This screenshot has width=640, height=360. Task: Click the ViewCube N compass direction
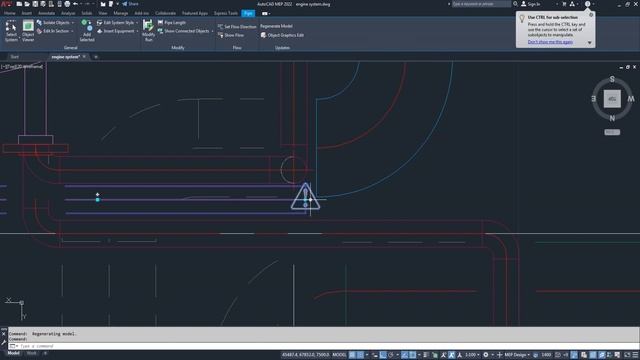[x=612, y=118]
